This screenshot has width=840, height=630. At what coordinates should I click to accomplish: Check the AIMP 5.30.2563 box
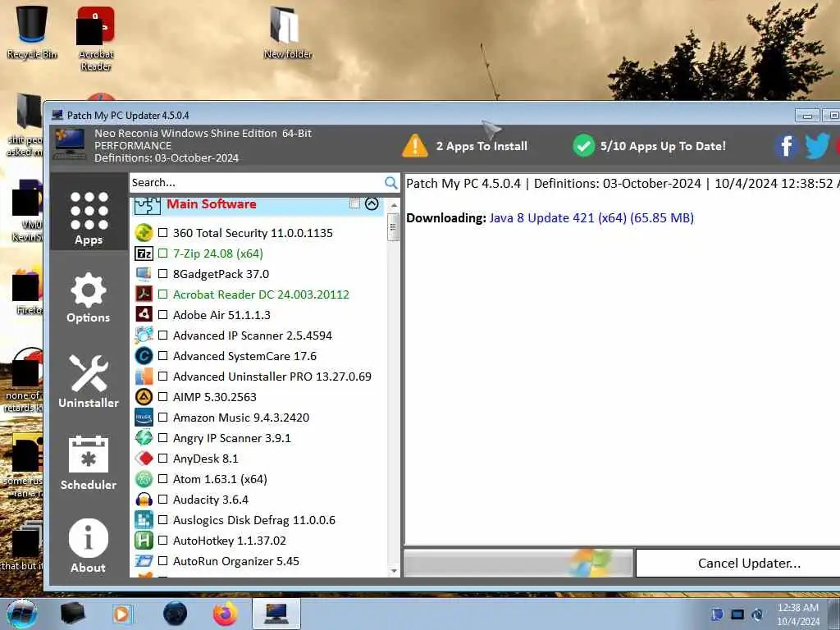[163, 397]
